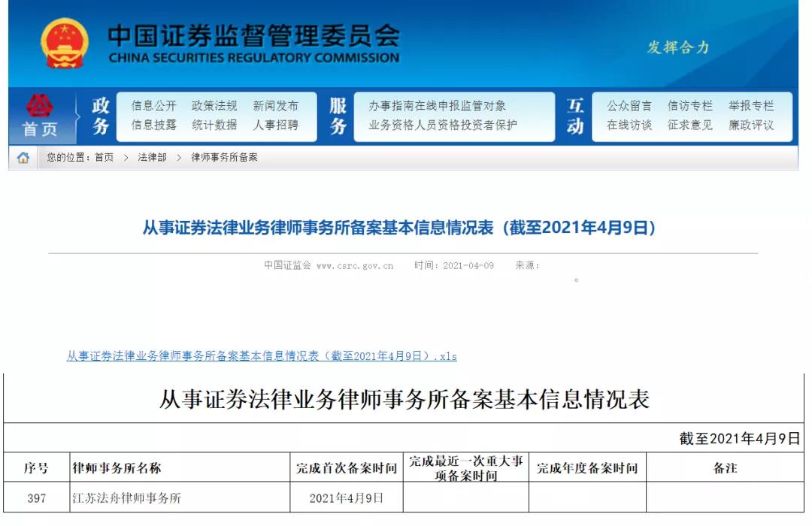Click the 来源 label
The image size is (812, 526).
click(528, 265)
